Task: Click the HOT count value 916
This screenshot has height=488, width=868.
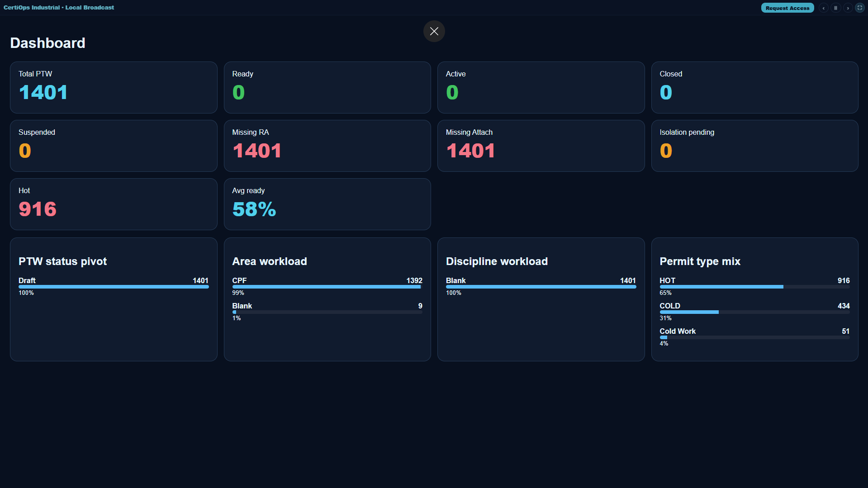Action: pyautogui.click(x=844, y=280)
